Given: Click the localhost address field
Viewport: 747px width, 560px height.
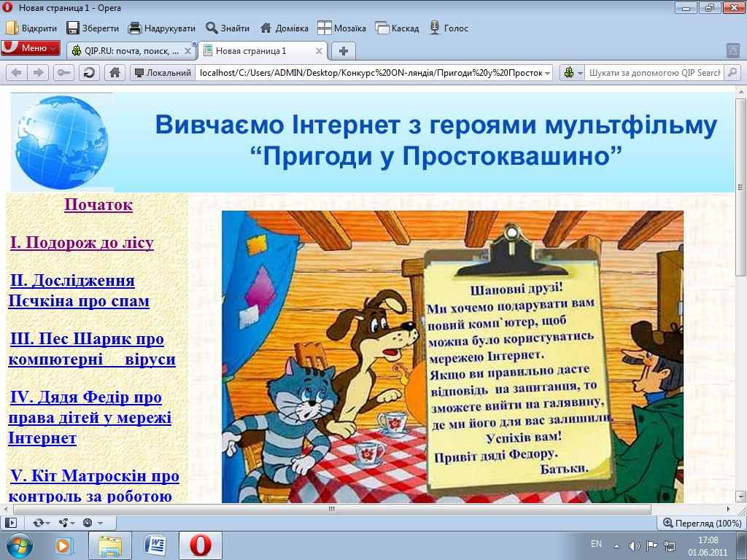Looking at the screenshot, I should [371, 73].
